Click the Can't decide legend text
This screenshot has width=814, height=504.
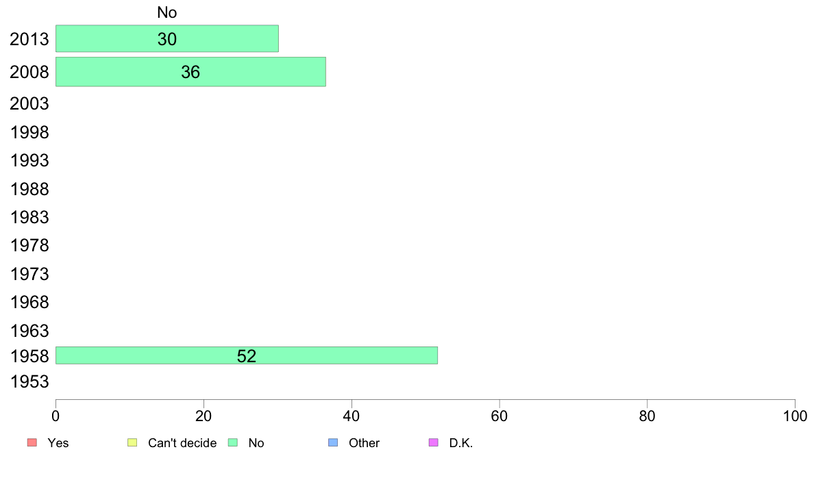coord(182,443)
